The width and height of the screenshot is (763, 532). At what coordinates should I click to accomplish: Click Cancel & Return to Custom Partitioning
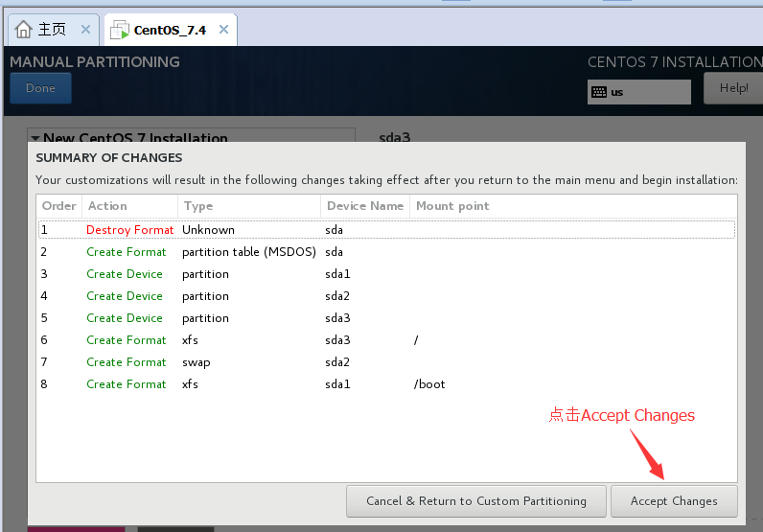click(x=475, y=501)
